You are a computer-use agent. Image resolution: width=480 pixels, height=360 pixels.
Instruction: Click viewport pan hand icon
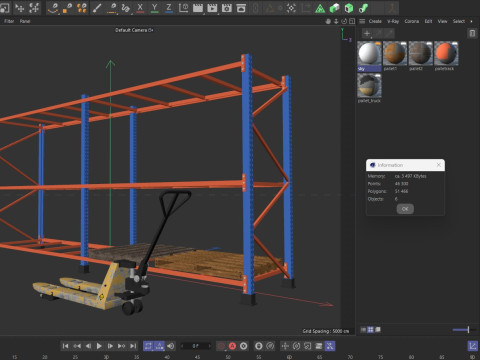tap(328, 21)
